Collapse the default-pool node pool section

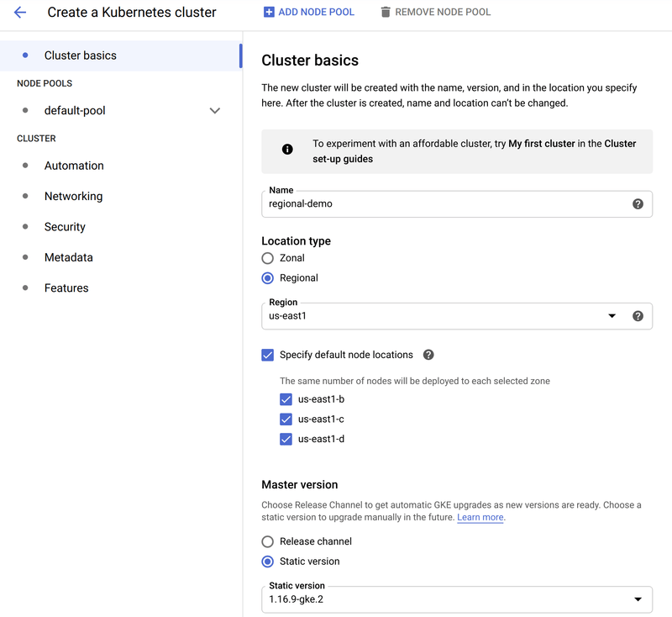tap(215, 110)
